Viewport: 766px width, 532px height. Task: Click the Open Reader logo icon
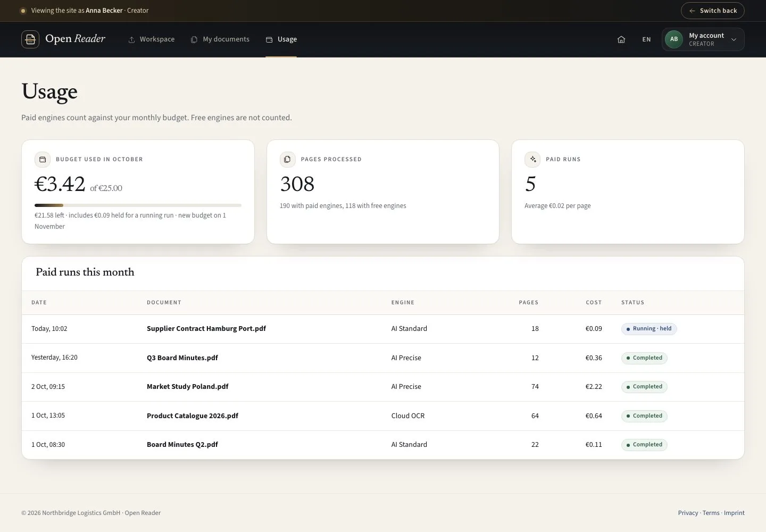coord(30,39)
